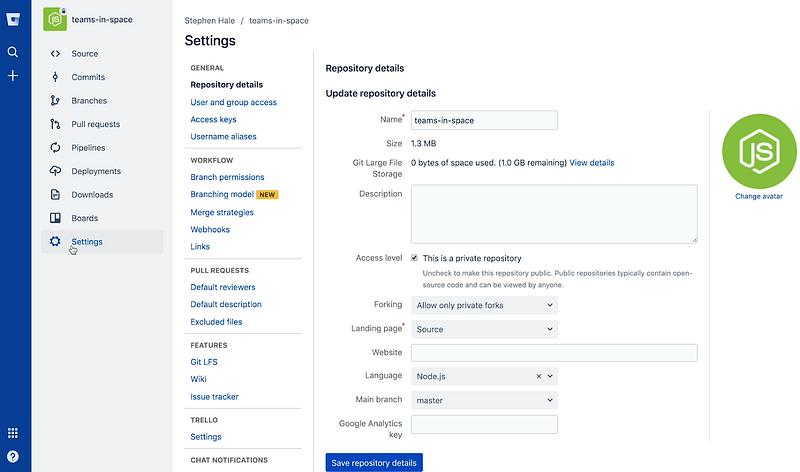Click into the Description text area

pos(554,214)
